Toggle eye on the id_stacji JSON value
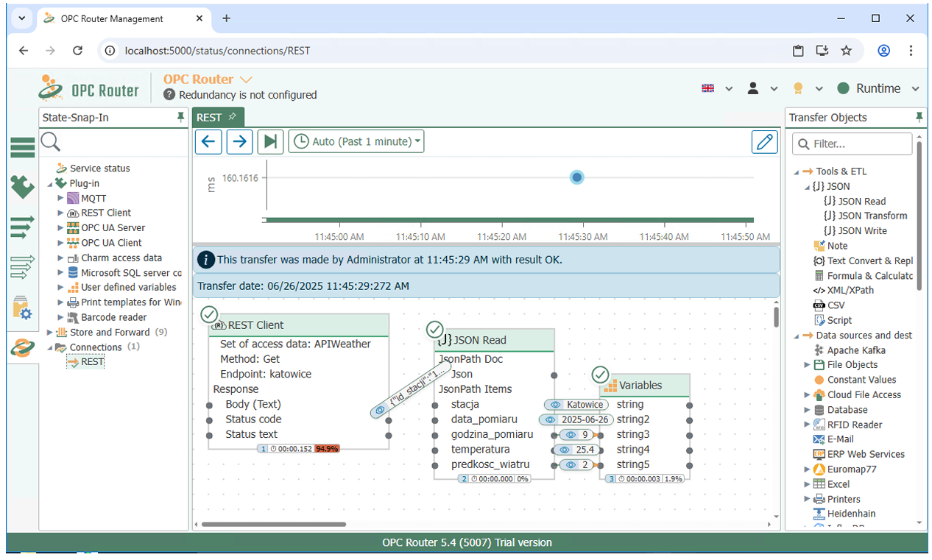This screenshot has width=932, height=560. pos(380,410)
